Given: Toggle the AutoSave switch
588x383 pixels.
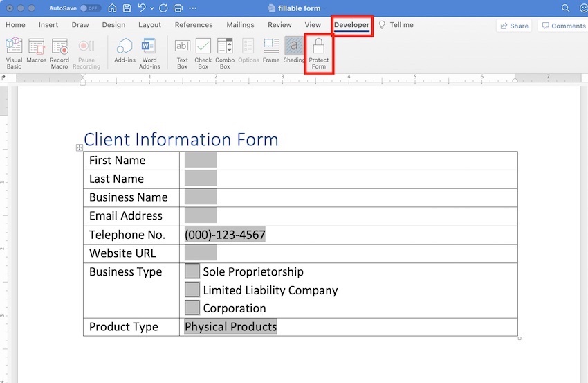Looking at the screenshot, I should coord(89,8).
